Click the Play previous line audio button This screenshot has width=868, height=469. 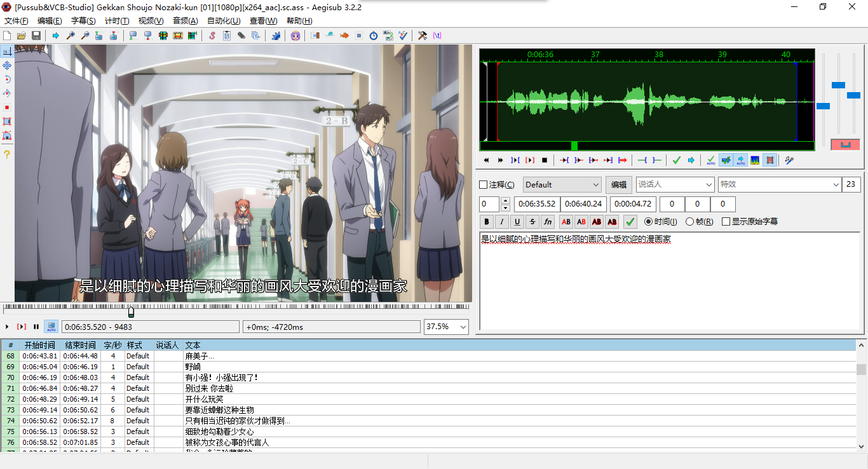pyautogui.click(x=486, y=160)
